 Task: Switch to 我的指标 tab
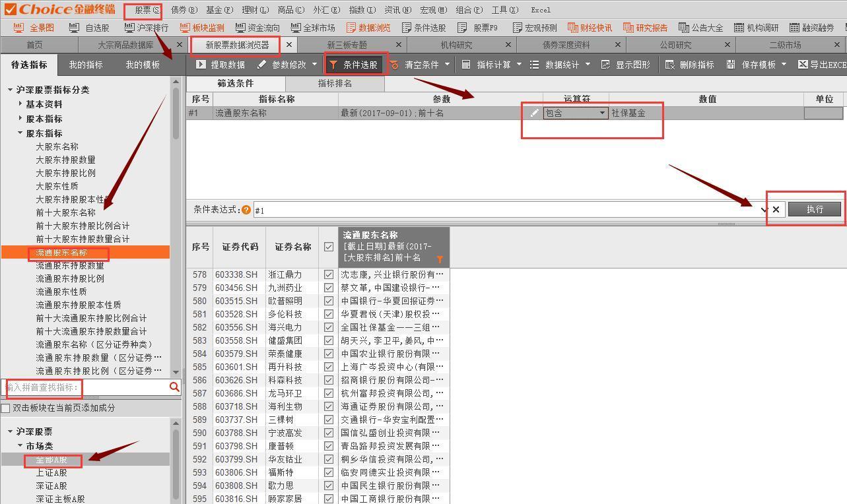click(x=86, y=65)
